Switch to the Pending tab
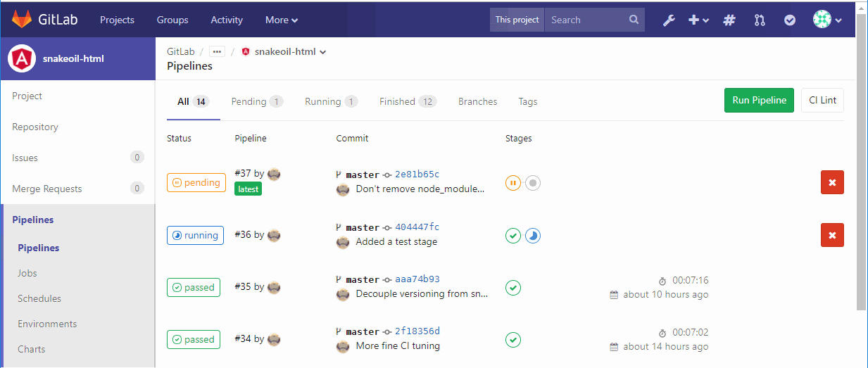 tap(256, 101)
